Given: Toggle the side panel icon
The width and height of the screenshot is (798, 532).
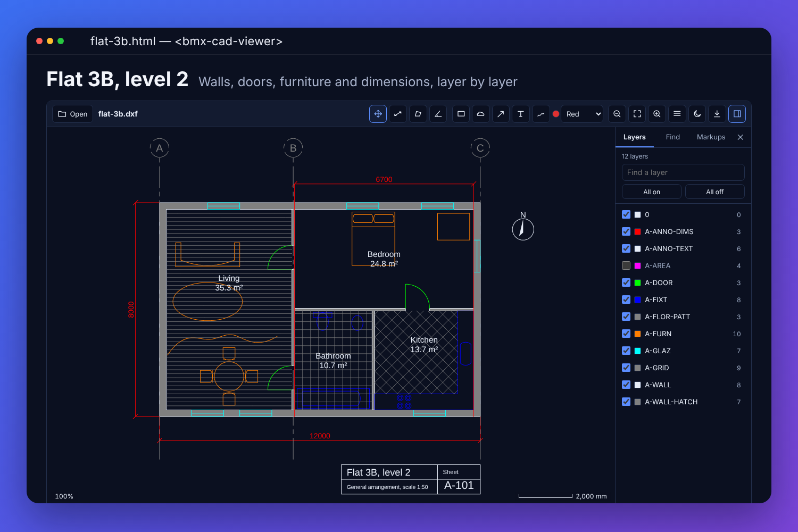Looking at the screenshot, I should click(x=737, y=114).
